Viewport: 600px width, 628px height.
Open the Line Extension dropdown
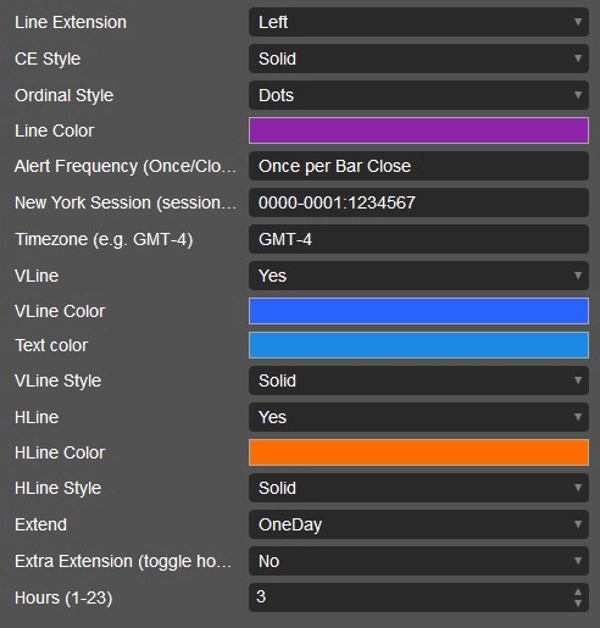pos(418,22)
